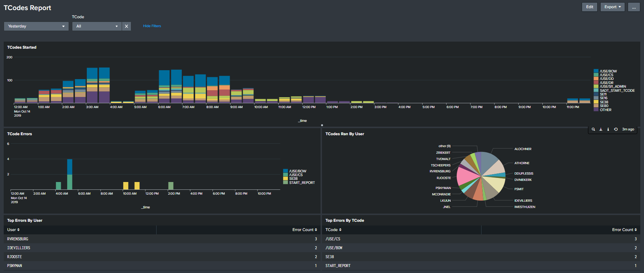Click the SE16 legend color swatch
Screen dimensions: 644x273
tap(596, 98)
